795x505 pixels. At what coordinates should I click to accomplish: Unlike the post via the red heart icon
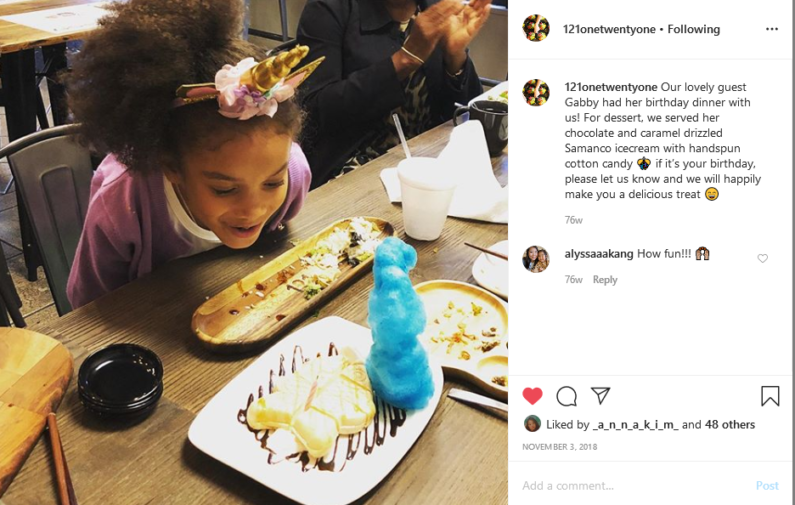[x=532, y=396]
